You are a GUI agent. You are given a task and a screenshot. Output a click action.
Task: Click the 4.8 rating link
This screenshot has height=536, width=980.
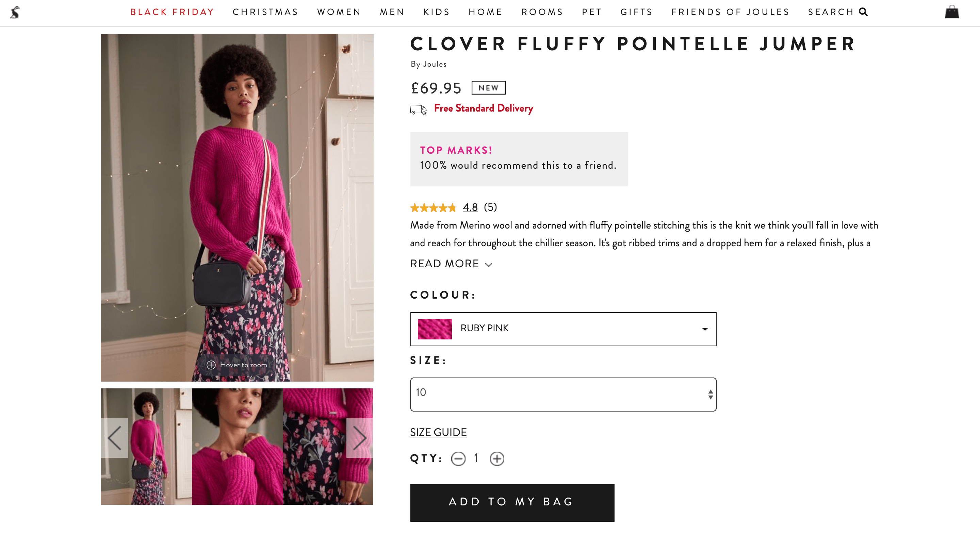point(470,207)
